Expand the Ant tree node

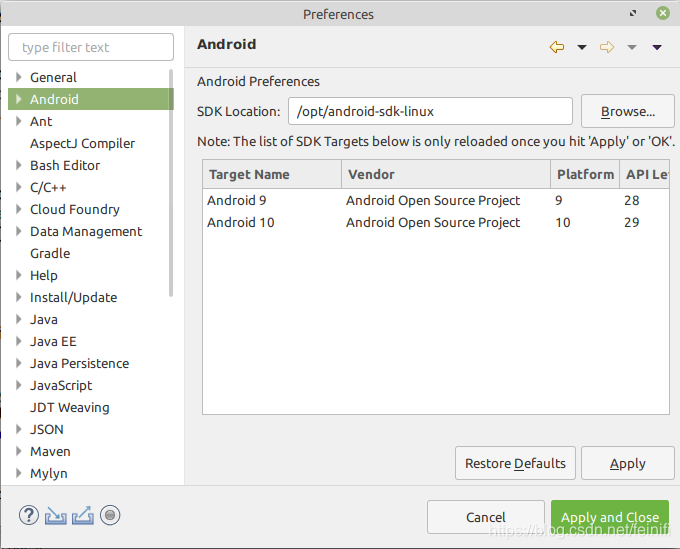[18, 121]
